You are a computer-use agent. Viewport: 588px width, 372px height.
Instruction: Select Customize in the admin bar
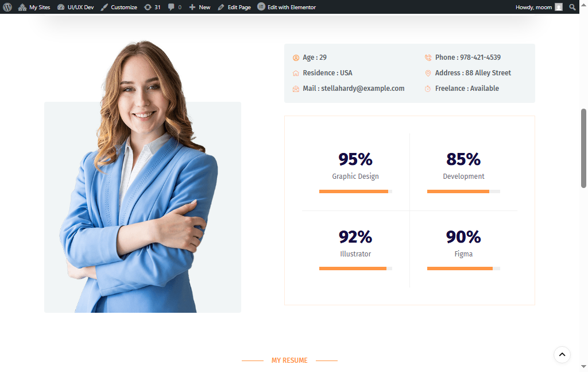point(119,7)
